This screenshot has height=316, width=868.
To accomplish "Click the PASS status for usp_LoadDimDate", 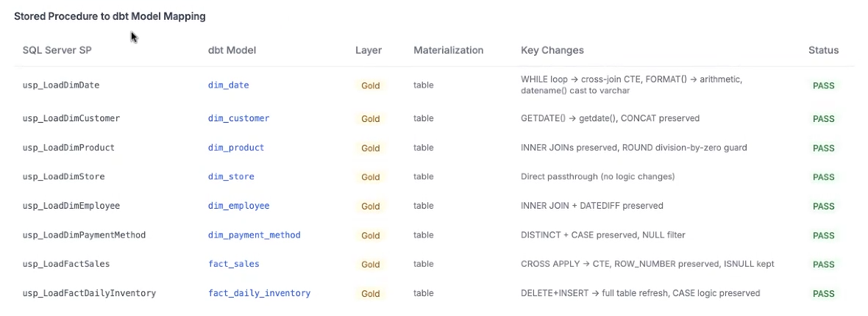I will click(823, 86).
